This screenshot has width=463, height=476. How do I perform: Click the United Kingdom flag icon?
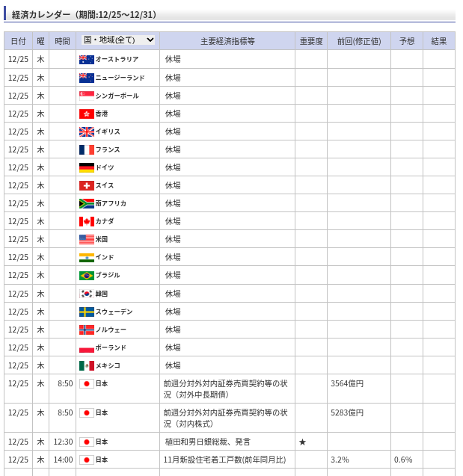coord(87,132)
